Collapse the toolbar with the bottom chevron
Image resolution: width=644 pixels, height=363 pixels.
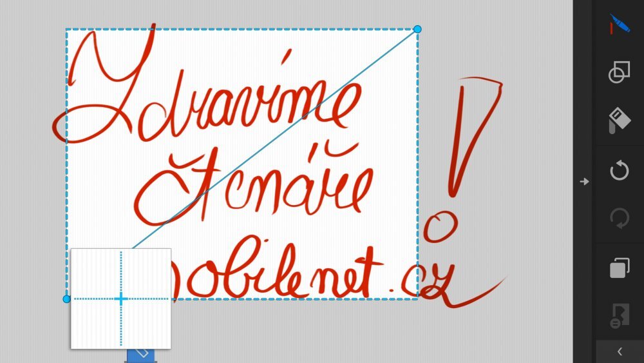coord(620,351)
